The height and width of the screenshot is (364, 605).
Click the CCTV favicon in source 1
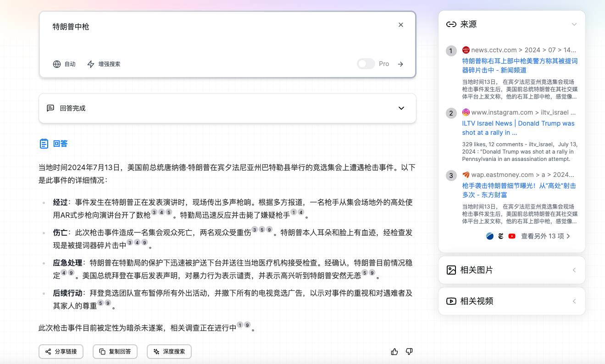(466, 50)
